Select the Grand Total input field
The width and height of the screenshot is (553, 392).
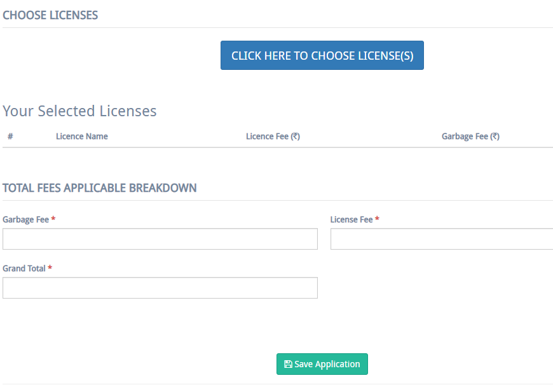coord(160,288)
